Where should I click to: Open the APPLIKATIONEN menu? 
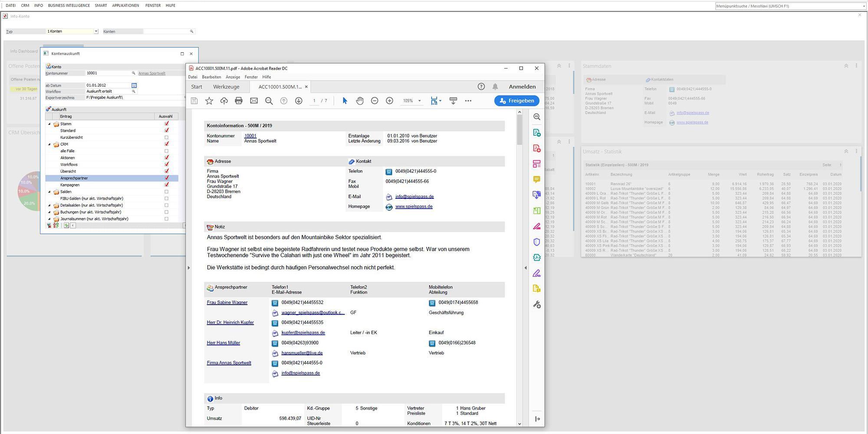point(125,6)
